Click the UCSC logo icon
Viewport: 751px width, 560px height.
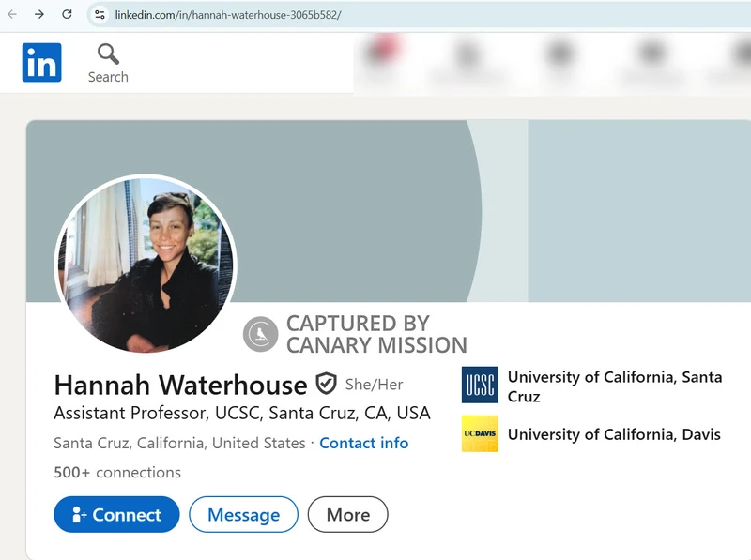480,385
